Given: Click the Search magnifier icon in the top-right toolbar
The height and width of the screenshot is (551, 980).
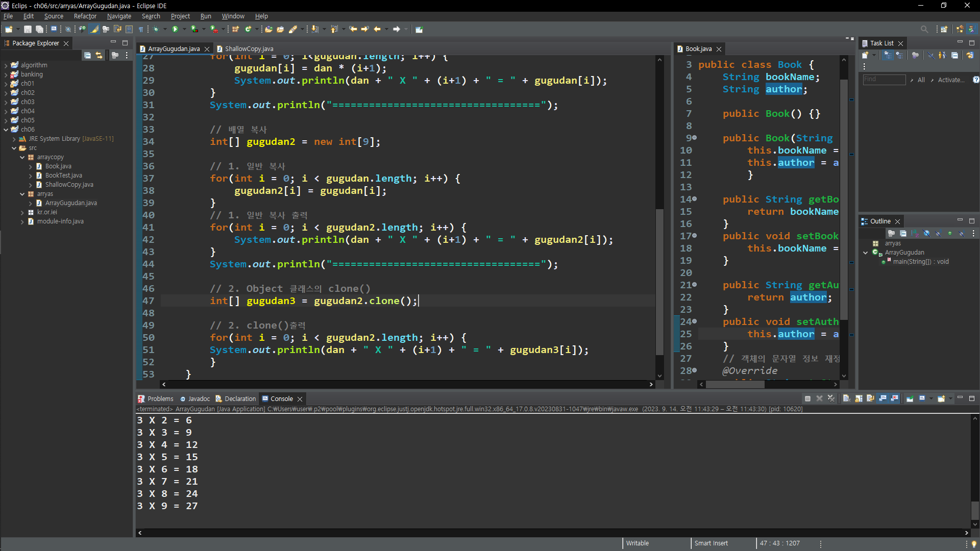Looking at the screenshot, I should coord(924,30).
